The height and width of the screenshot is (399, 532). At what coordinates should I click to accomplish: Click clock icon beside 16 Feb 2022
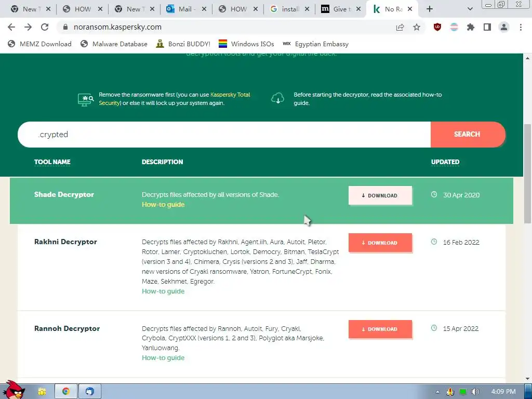coord(434,242)
